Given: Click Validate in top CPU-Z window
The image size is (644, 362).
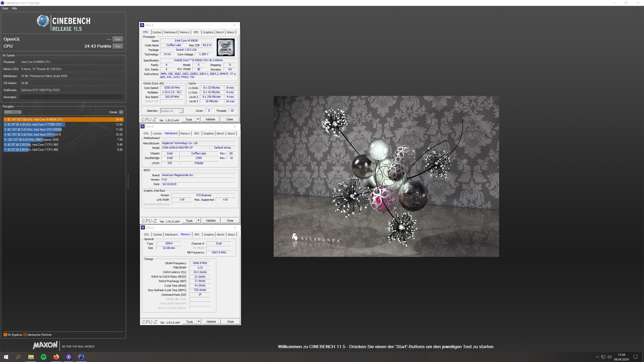Looking at the screenshot, I should (210, 119).
